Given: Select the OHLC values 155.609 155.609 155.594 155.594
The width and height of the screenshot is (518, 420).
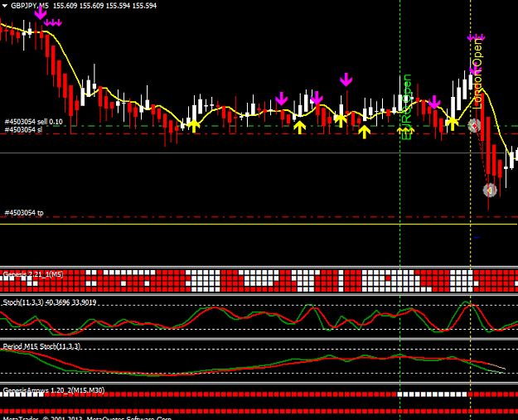Looking at the screenshot, I should [104, 6].
